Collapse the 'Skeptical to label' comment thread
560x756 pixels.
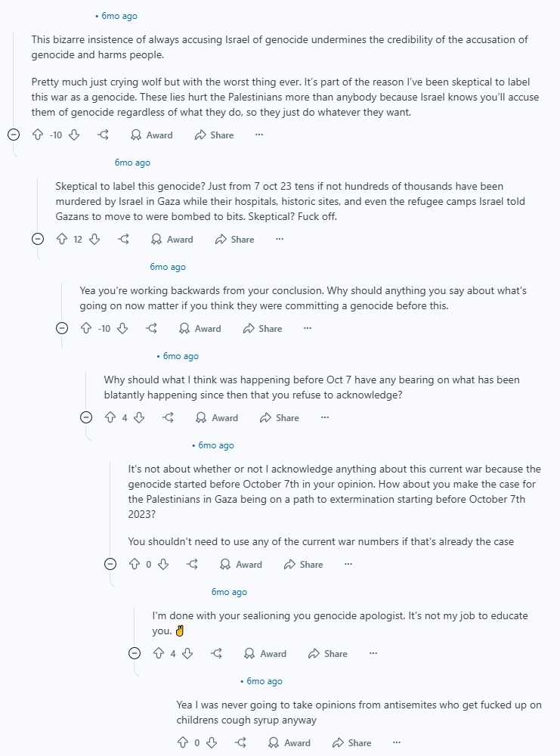(38, 239)
